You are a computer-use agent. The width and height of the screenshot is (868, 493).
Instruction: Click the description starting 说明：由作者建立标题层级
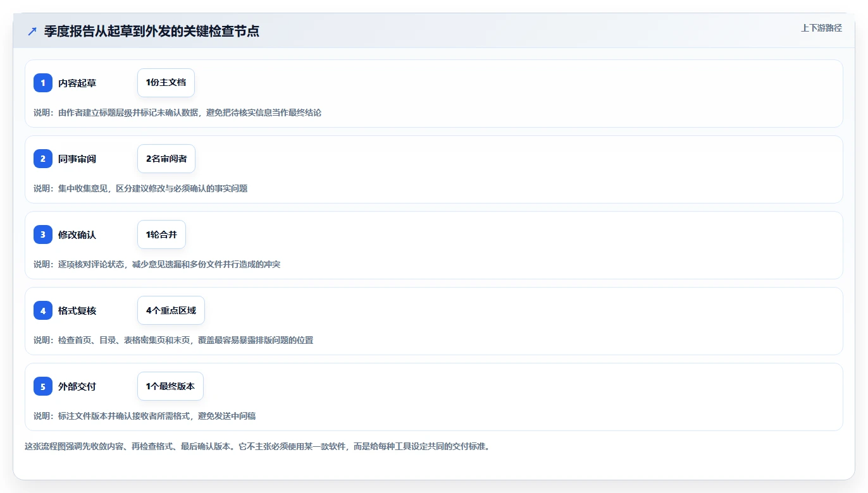click(177, 113)
